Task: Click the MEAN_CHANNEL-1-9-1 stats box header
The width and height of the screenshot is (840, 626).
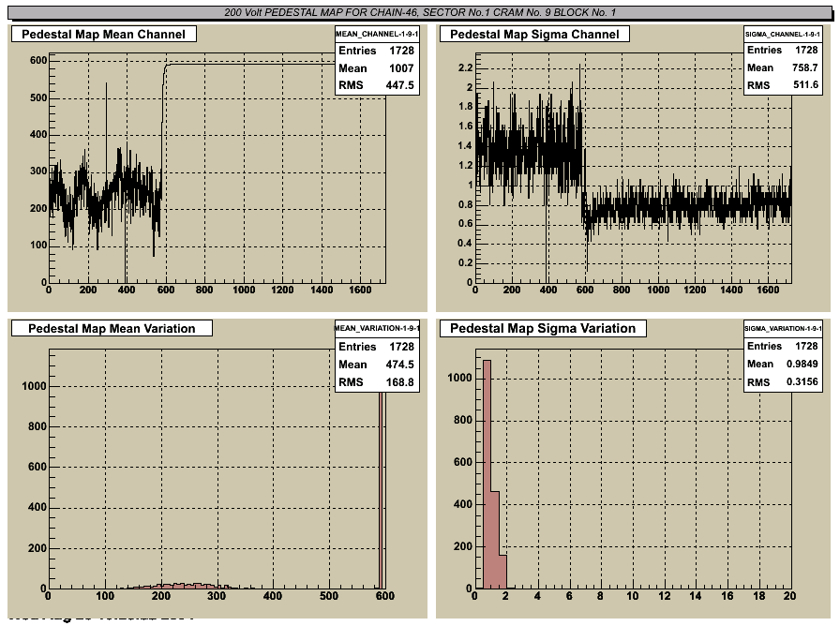Action: [x=377, y=34]
